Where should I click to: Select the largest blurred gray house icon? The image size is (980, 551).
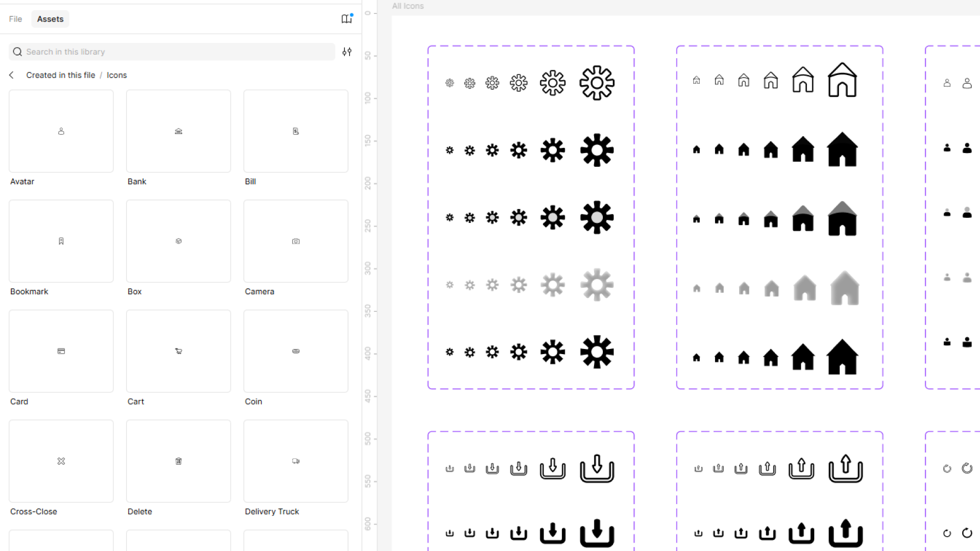click(845, 288)
